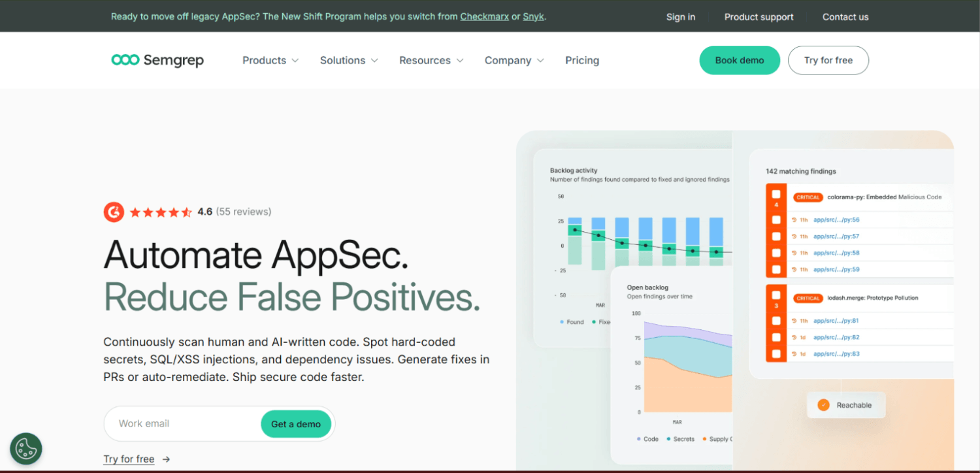Click the CRITICAL badge for lodash.merge
Viewport: 980px width, 473px height.
tap(808, 298)
